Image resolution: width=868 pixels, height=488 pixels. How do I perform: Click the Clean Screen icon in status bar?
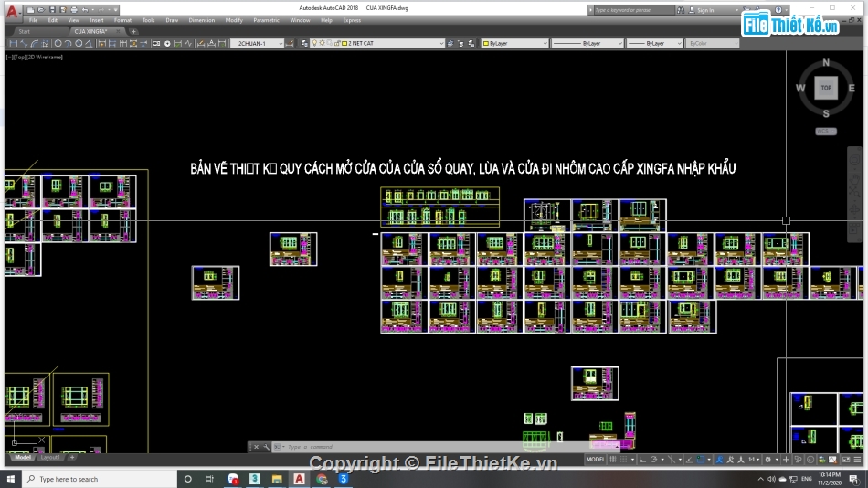(846, 459)
